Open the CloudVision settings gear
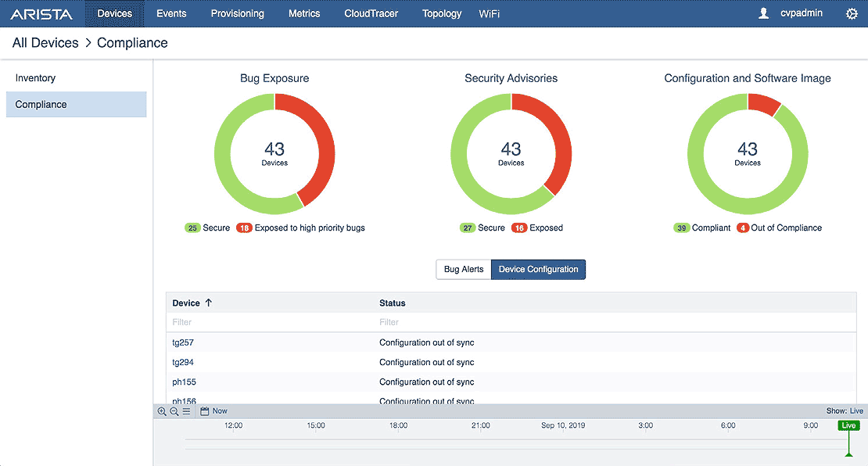 pos(852,13)
